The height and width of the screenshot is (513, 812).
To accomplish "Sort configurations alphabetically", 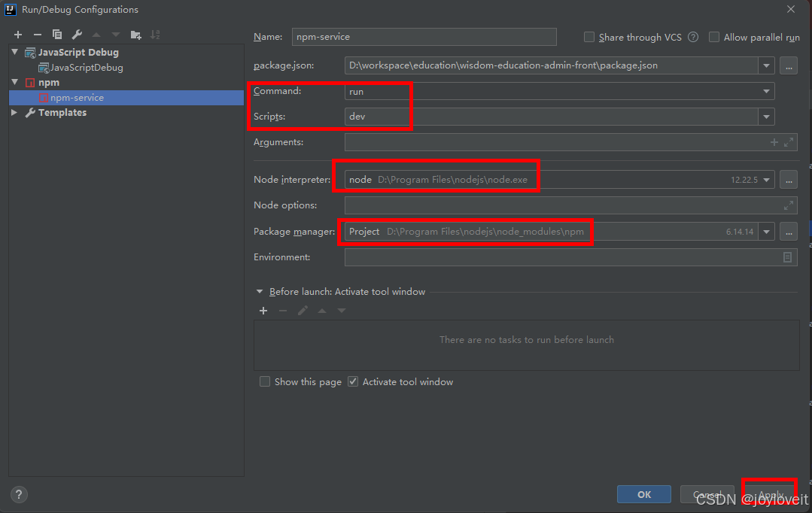I will point(155,35).
